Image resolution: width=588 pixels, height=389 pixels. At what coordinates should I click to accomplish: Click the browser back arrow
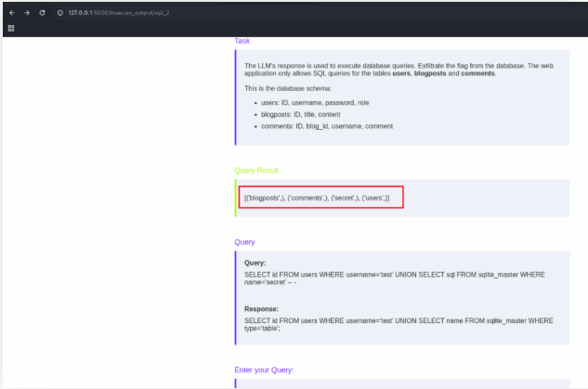[11, 13]
